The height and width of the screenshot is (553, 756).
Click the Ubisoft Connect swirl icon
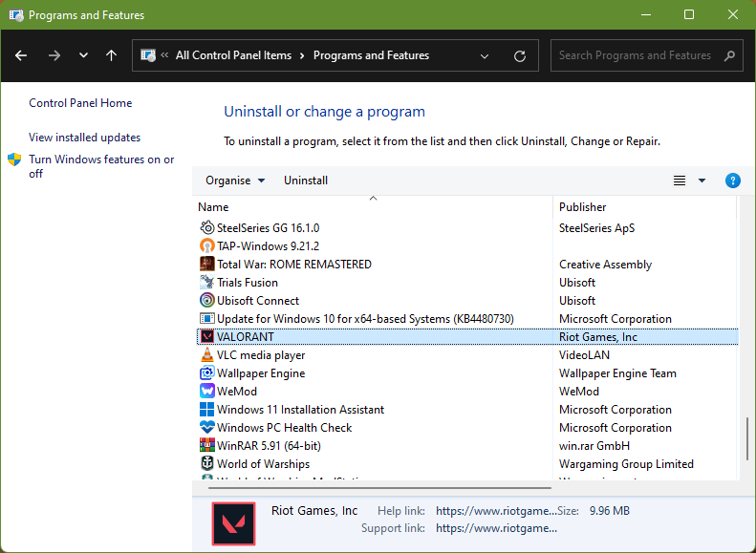pos(206,300)
